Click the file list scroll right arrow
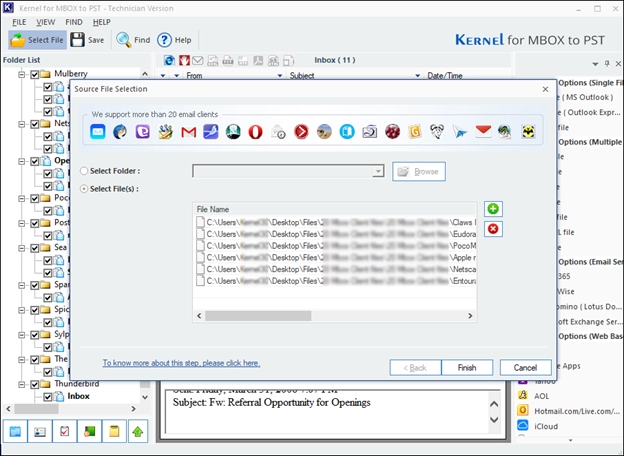The image size is (624, 456). click(470, 316)
